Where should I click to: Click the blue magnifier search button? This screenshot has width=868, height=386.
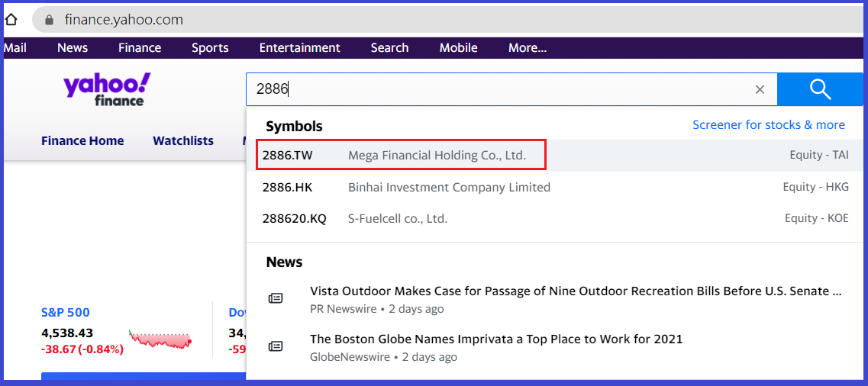[x=820, y=89]
